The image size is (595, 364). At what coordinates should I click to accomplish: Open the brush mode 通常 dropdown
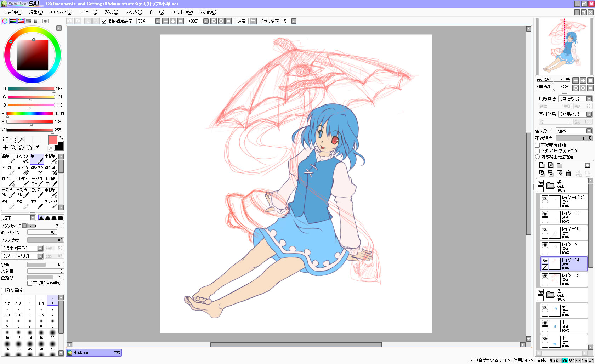(33, 218)
